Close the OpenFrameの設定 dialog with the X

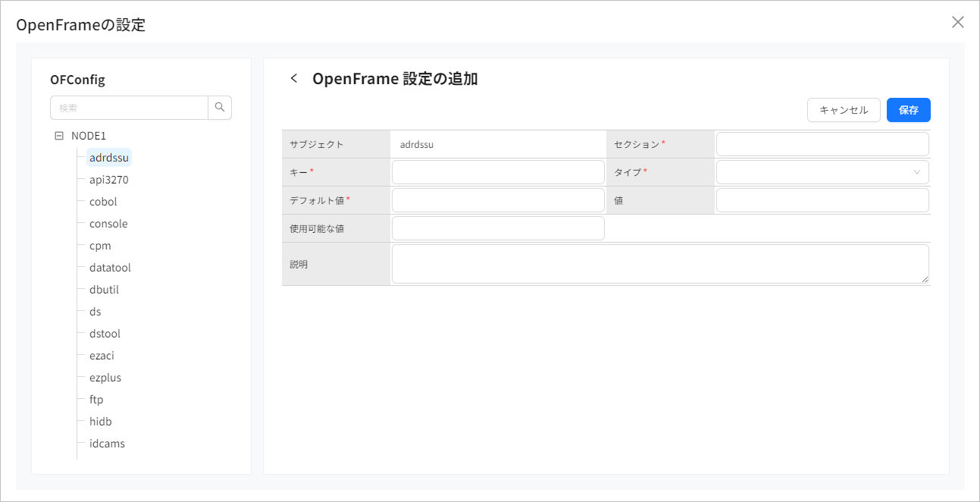[957, 22]
